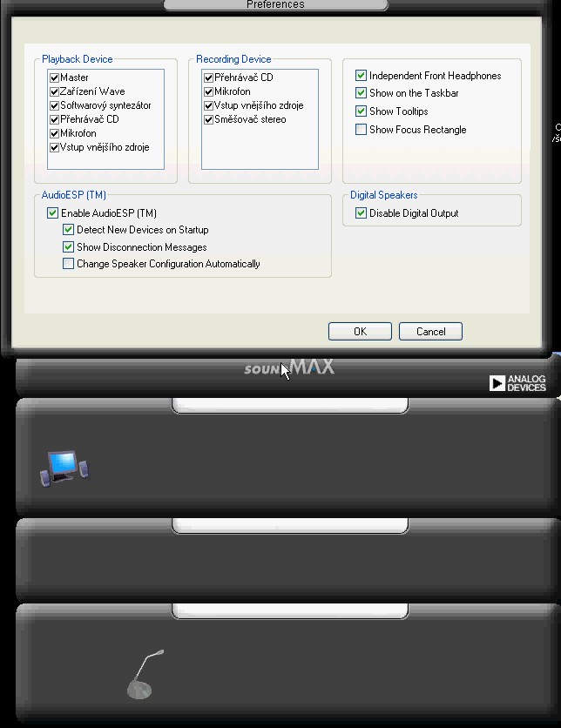Viewport: 561px width, 728px height.
Task: Confirm preferences with OK button
Action: pos(360,332)
